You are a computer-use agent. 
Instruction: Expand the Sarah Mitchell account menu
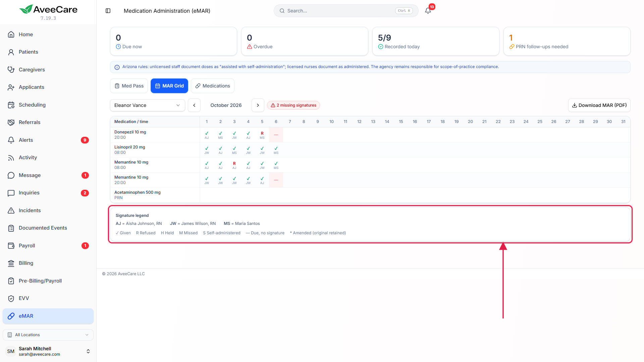coord(48,351)
